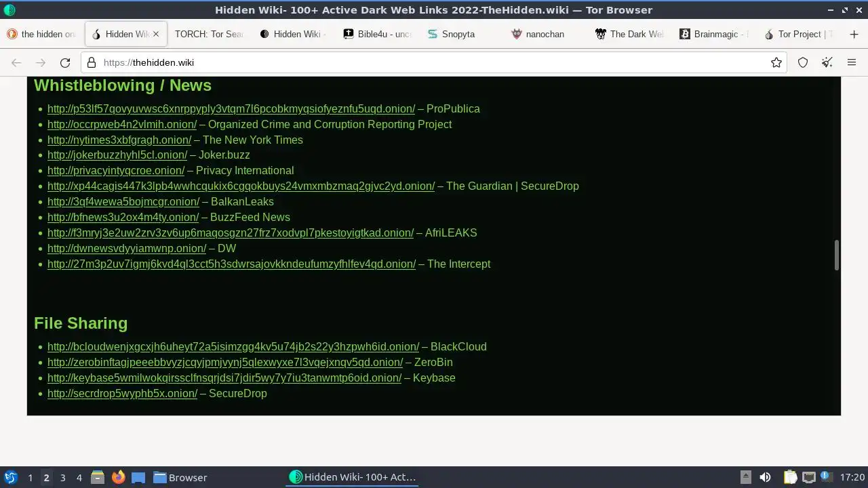Click the network tray icon
The image size is (868, 488).
pyautogui.click(x=808, y=477)
